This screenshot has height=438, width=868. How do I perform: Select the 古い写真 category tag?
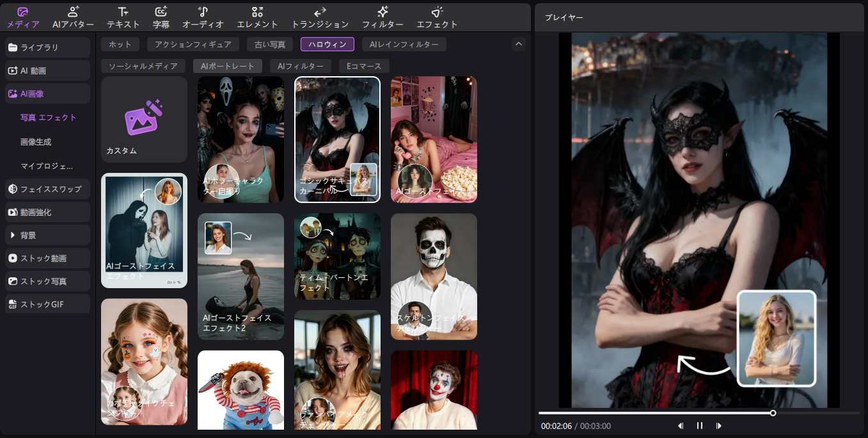point(270,44)
